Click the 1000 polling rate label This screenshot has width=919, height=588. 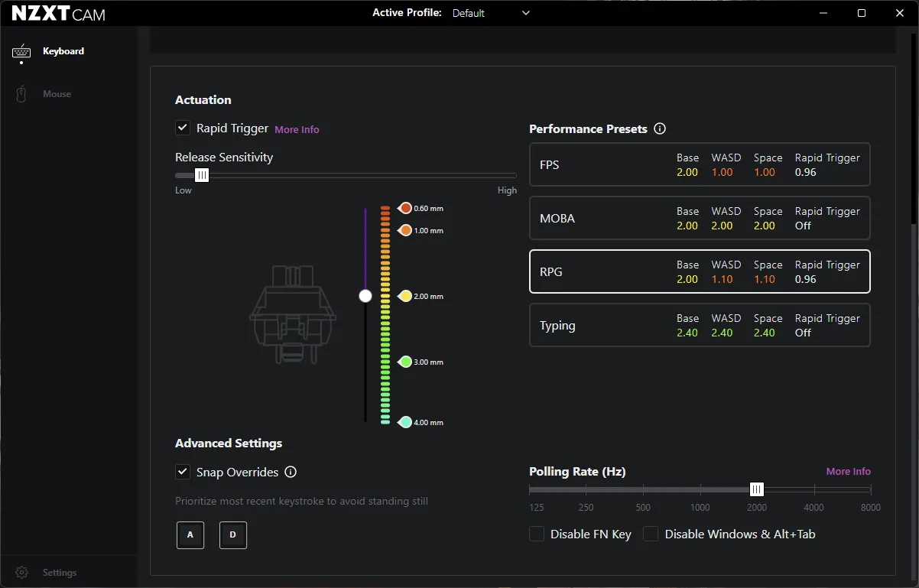pyautogui.click(x=700, y=508)
